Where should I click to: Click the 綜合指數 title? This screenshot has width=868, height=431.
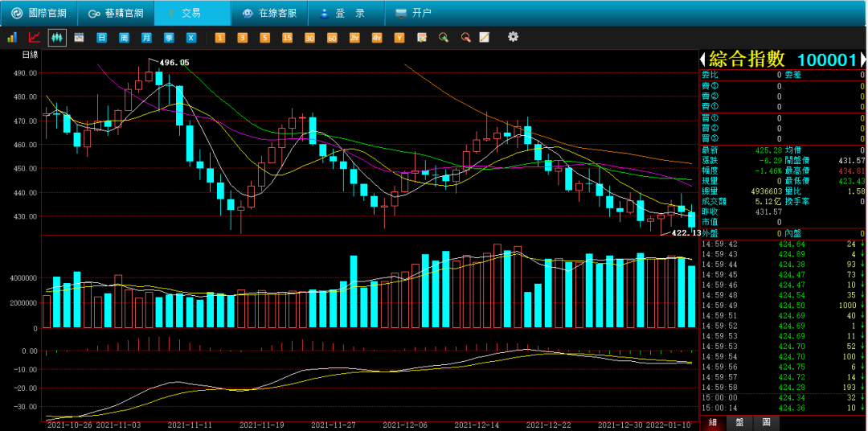pyautogui.click(x=747, y=60)
